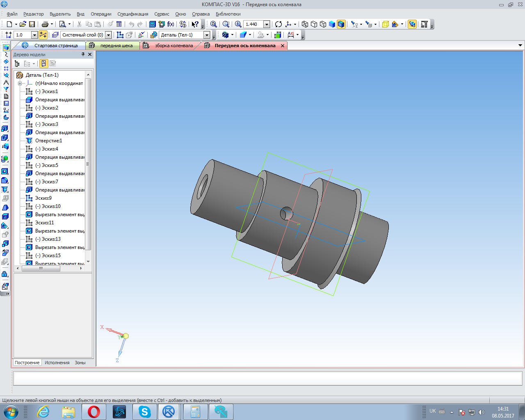
Task: Select the Wireframe display mode icon
Action: [x=305, y=24]
